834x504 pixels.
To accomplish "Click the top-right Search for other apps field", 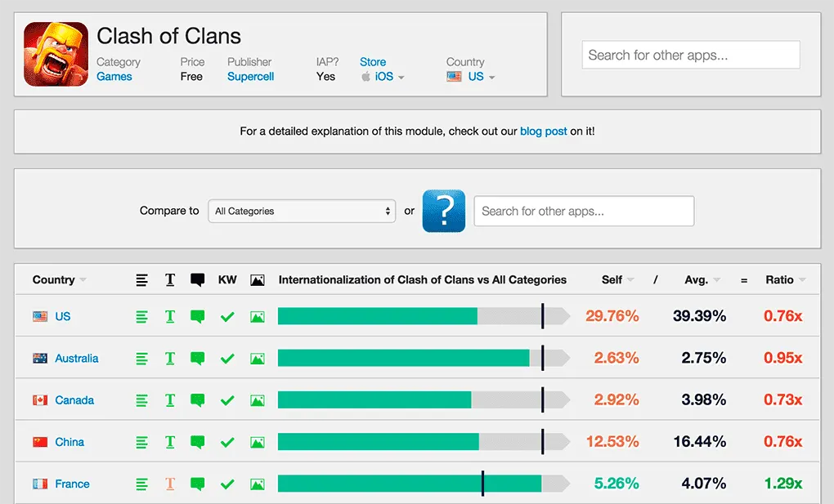I will 691,55.
